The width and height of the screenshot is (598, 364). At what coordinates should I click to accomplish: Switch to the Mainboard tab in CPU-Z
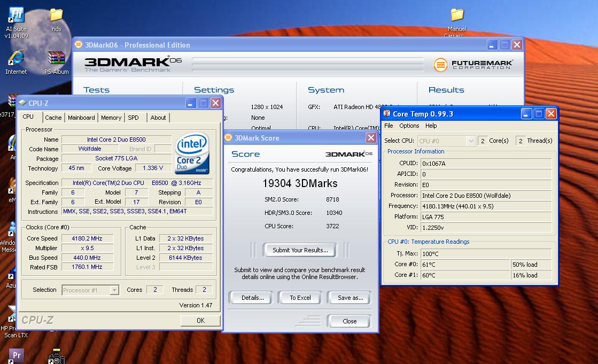coord(81,118)
